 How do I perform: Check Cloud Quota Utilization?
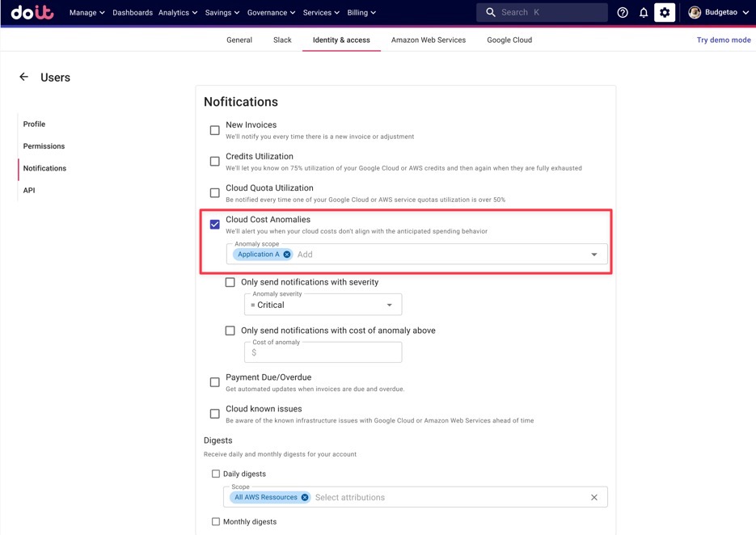click(x=214, y=193)
